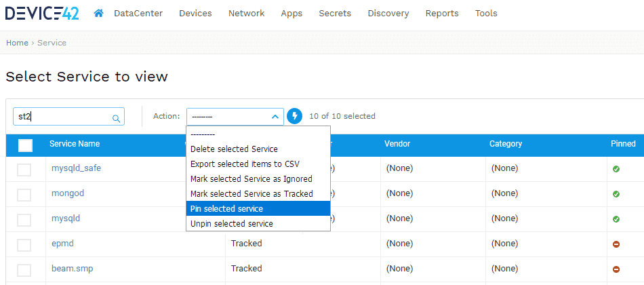Viewport: 644px width, 285px height.
Task: Sort by Category column header
Action: pyautogui.click(x=506, y=144)
